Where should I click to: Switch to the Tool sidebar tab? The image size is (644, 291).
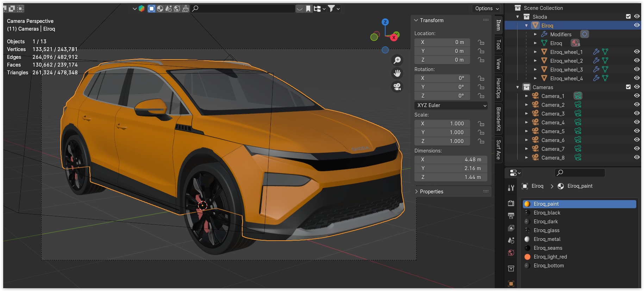pos(498,44)
